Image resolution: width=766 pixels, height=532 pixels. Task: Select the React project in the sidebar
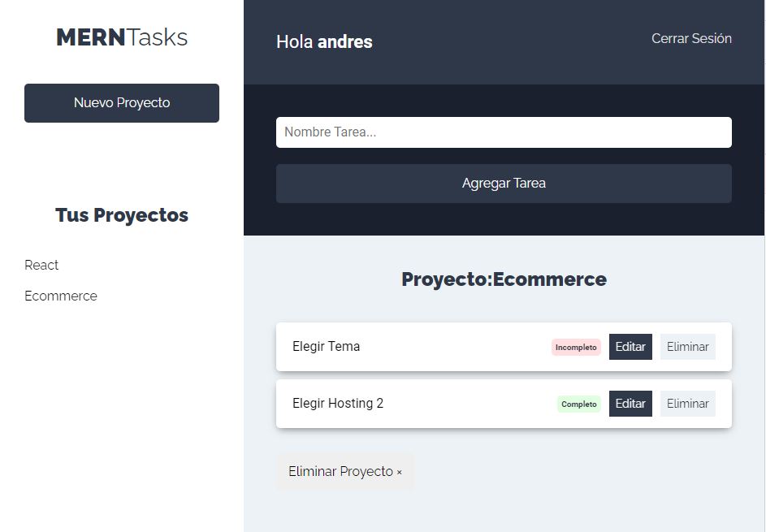[x=41, y=265]
